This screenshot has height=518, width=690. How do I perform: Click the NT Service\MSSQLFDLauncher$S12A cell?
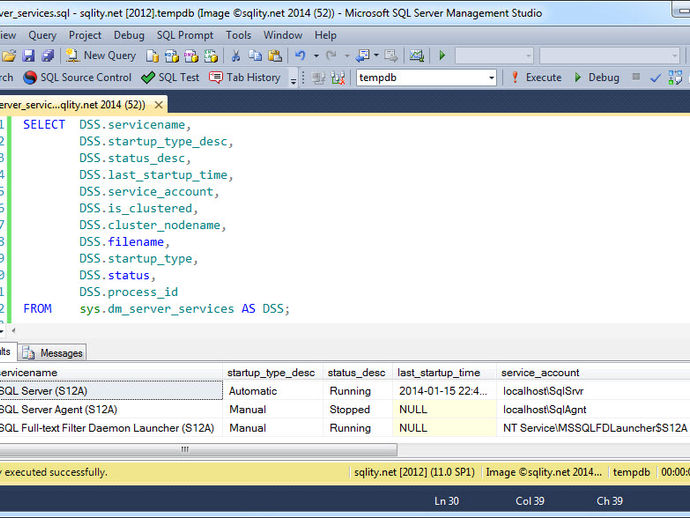594,428
